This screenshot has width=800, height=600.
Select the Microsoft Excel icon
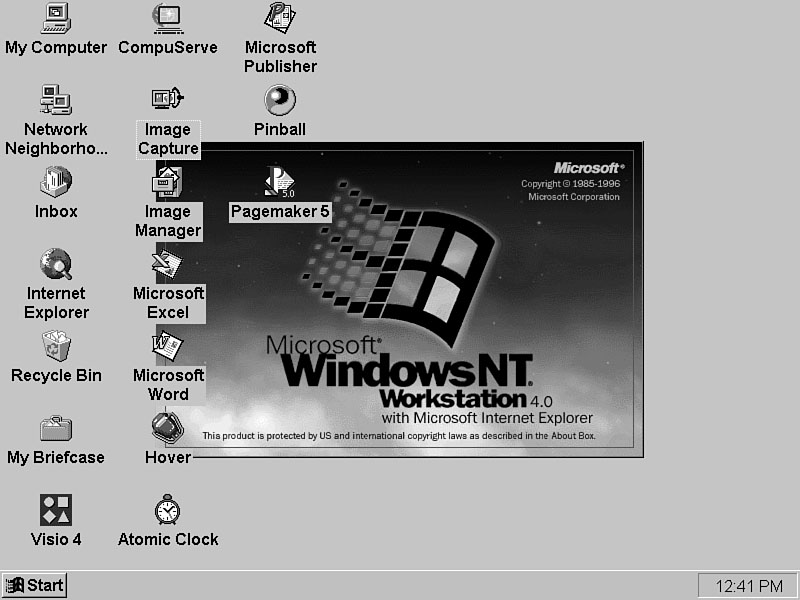coord(168,264)
